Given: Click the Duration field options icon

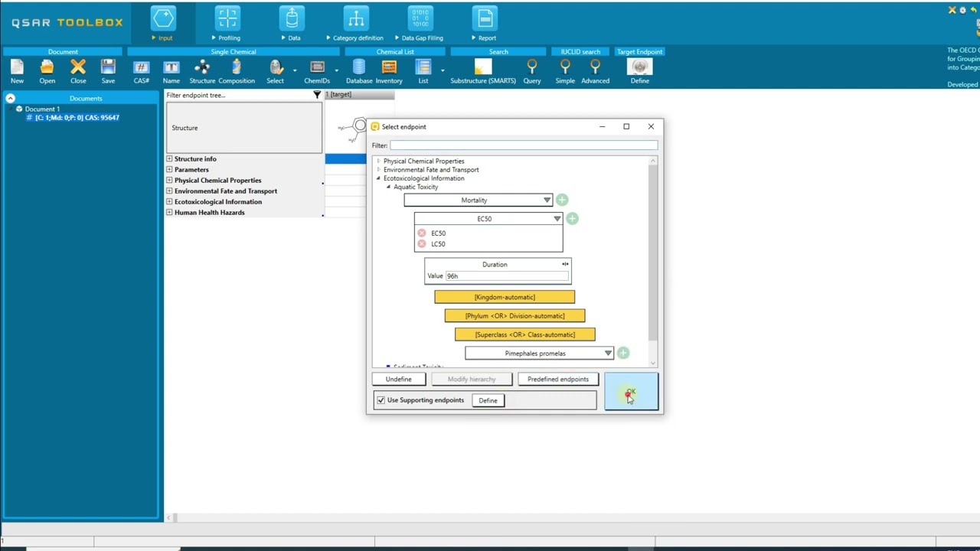Looking at the screenshot, I should (x=565, y=264).
